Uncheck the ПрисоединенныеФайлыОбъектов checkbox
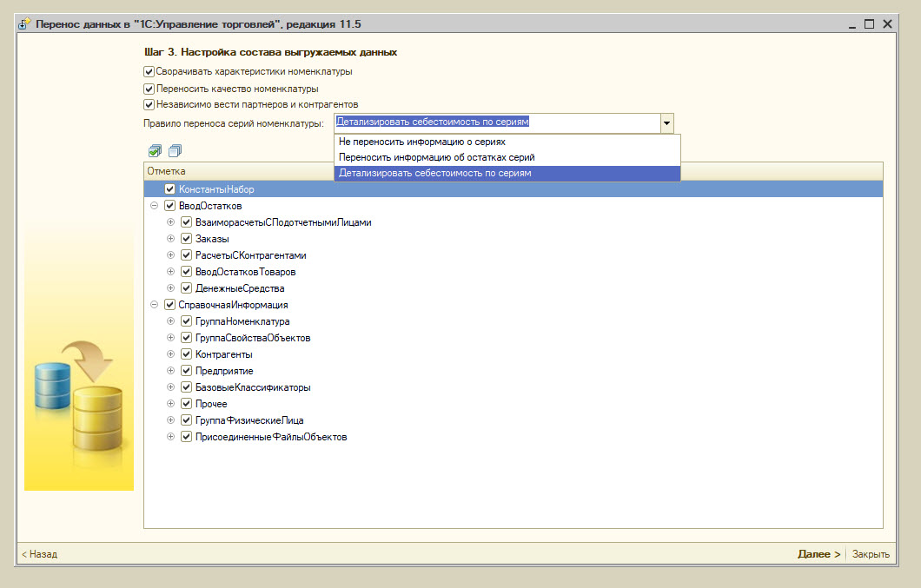 [x=186, y=437]
